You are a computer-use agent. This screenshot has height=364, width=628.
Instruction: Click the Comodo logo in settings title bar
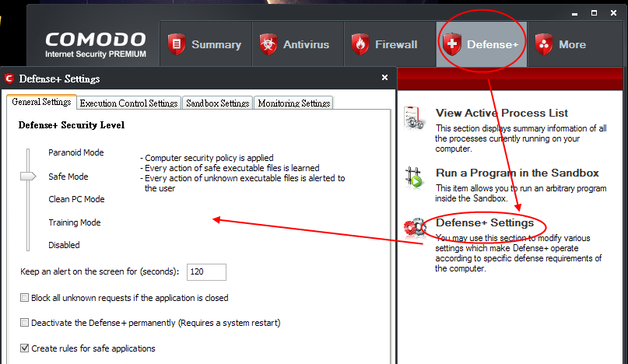(9, 79)
